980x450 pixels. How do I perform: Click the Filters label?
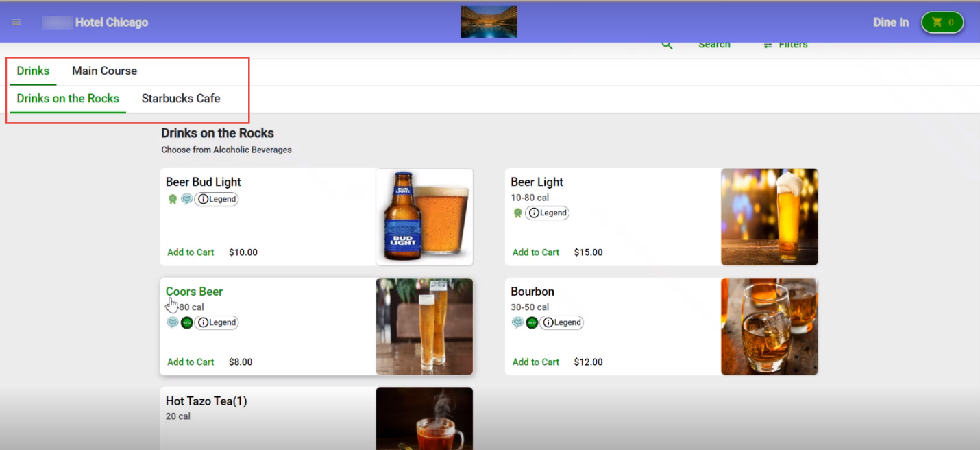[794, 45]
